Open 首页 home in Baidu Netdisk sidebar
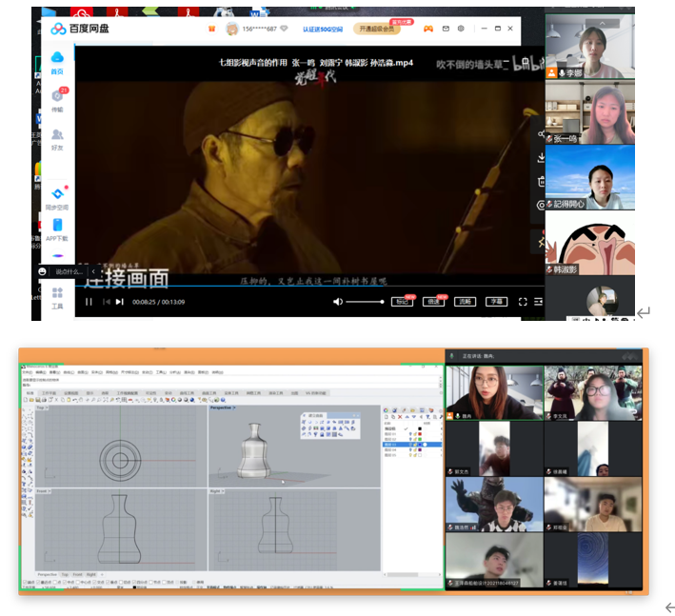 point(57,62)
